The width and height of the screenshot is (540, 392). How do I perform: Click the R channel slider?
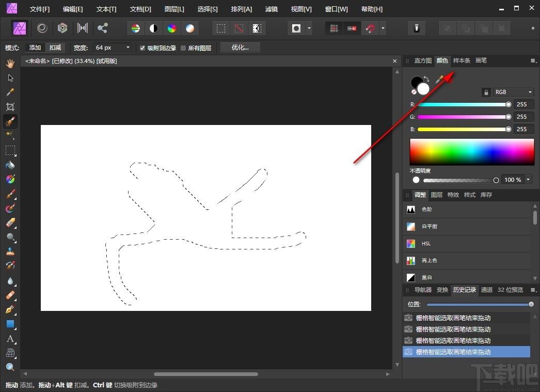463,104
